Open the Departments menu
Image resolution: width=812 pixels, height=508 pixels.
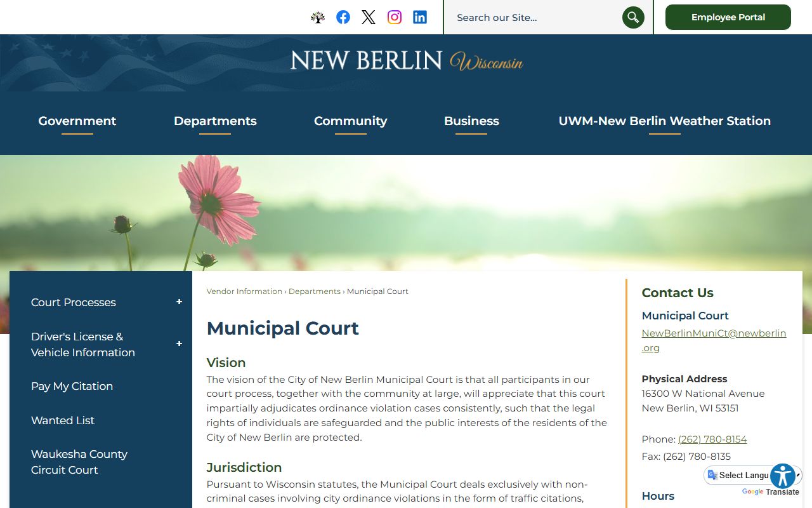[215, 121]
